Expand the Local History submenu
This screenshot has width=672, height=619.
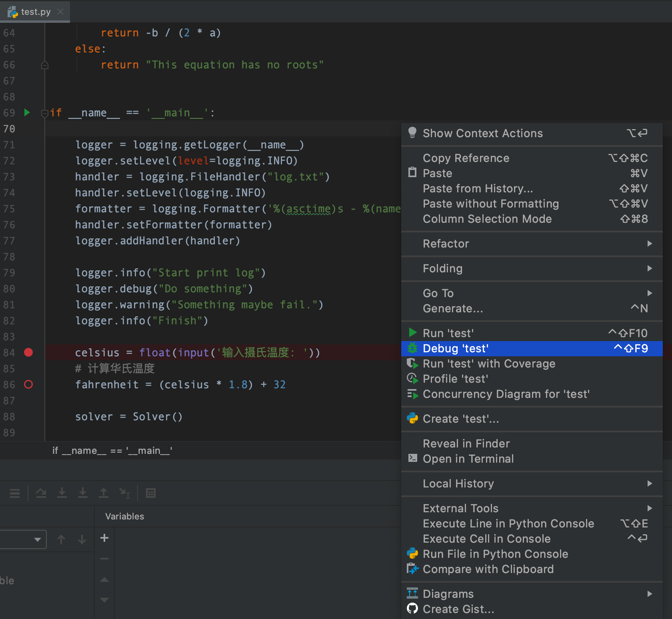[532, 483]
